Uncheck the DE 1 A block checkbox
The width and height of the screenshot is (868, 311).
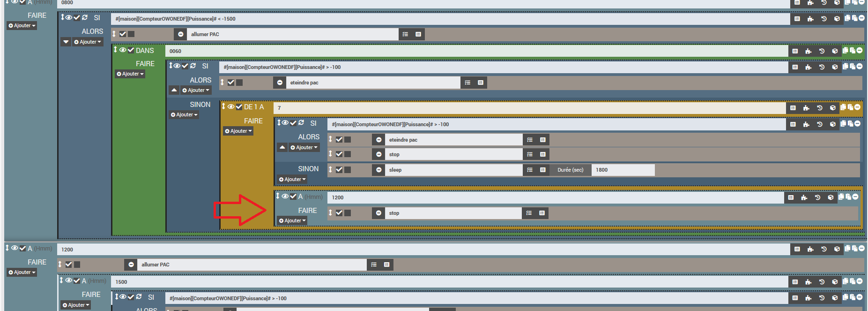tap(239, 106)
